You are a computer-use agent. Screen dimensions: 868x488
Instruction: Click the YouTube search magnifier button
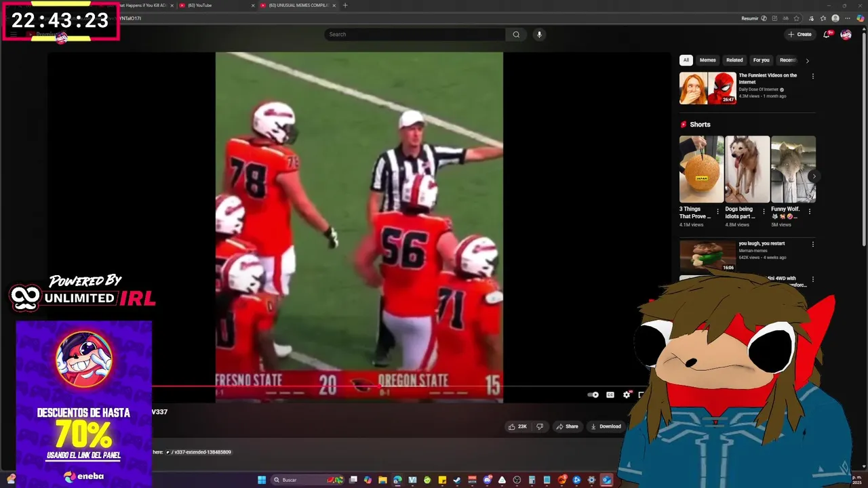coord(516,35)
